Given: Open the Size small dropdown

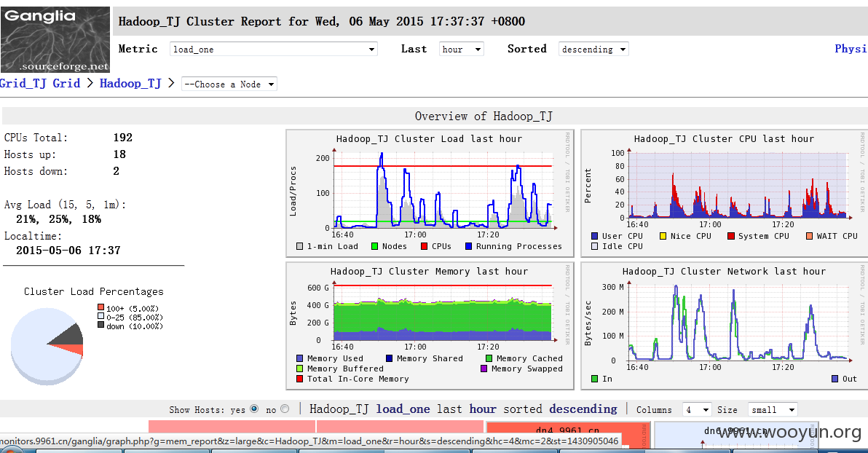Looking at the screenshot, I should [x=773, y=410].
